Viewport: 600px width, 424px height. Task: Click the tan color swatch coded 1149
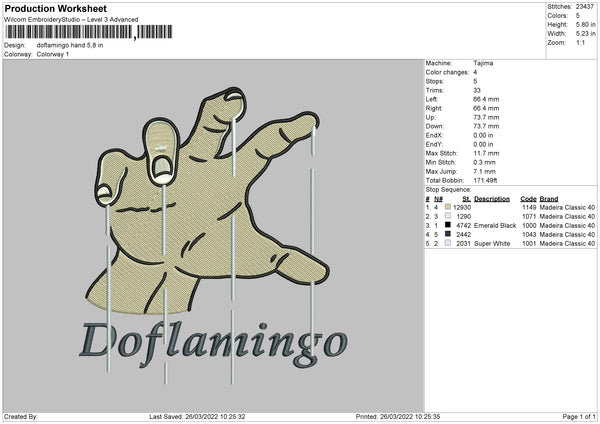tap(448, 207)
